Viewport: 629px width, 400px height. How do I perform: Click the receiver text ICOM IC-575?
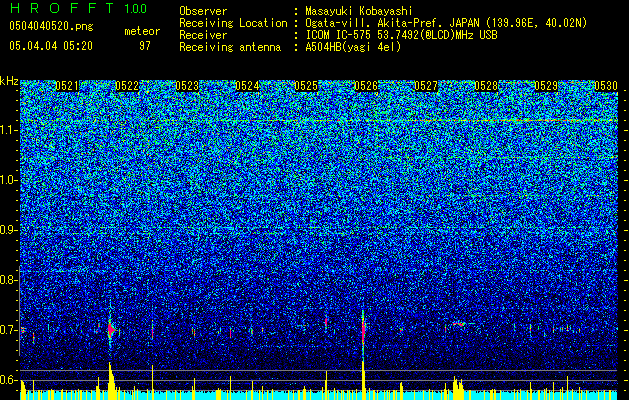pyautogui.click(x=339, y=35)
